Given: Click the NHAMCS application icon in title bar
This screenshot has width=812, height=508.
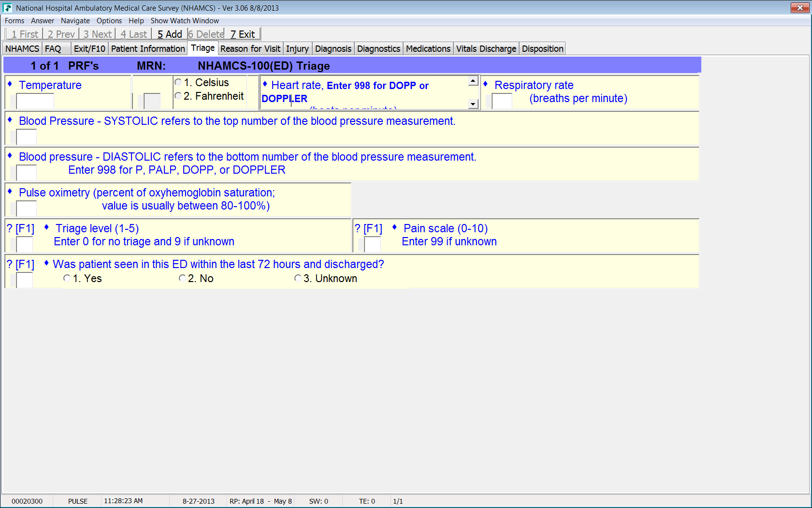Looking at the screenshot, I should (7, 8).
